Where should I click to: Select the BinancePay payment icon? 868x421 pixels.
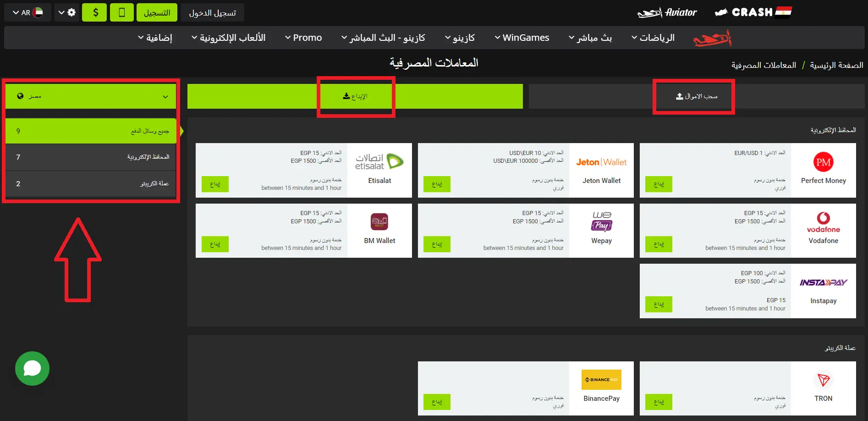[x=601, y=380]
